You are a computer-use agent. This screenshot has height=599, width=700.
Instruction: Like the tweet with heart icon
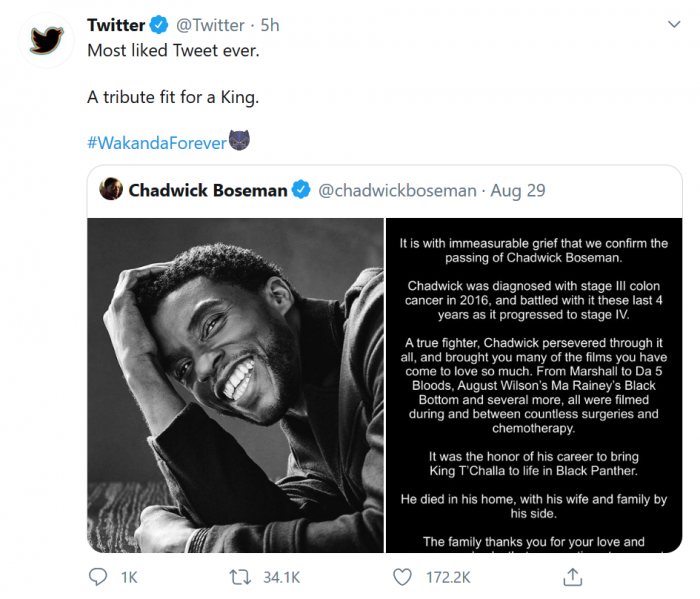tap(402, 577)
